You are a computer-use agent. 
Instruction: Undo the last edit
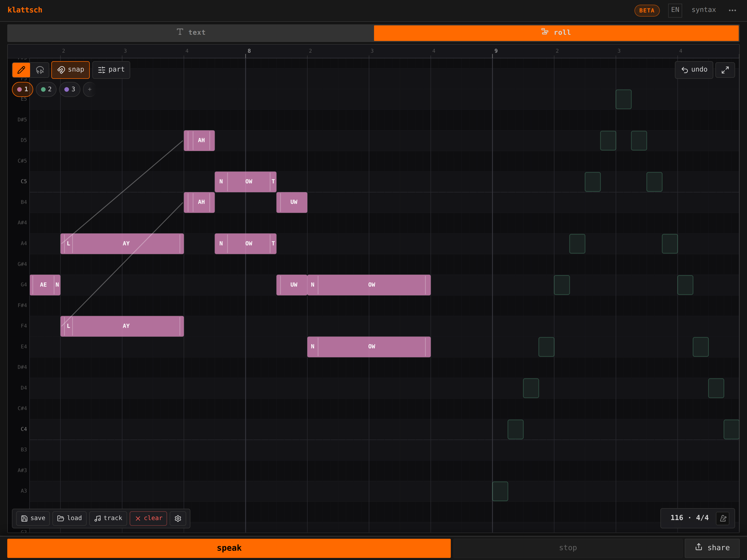point(694,70)
